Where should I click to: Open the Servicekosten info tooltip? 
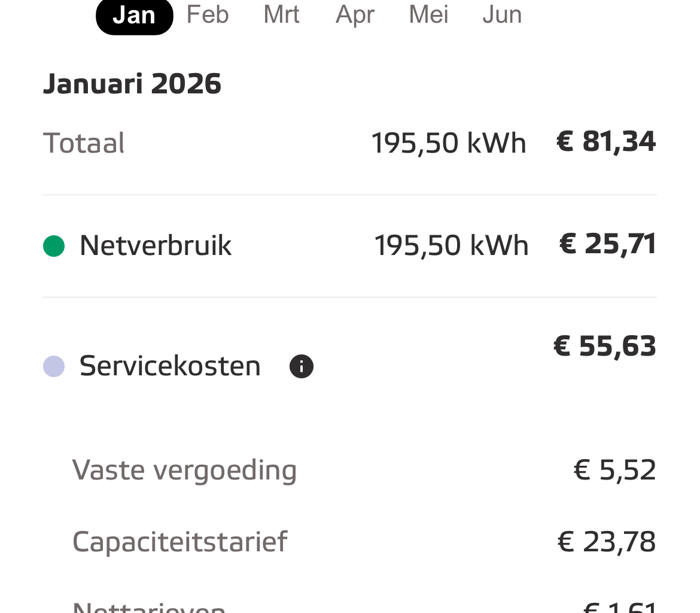pos(302,366)
